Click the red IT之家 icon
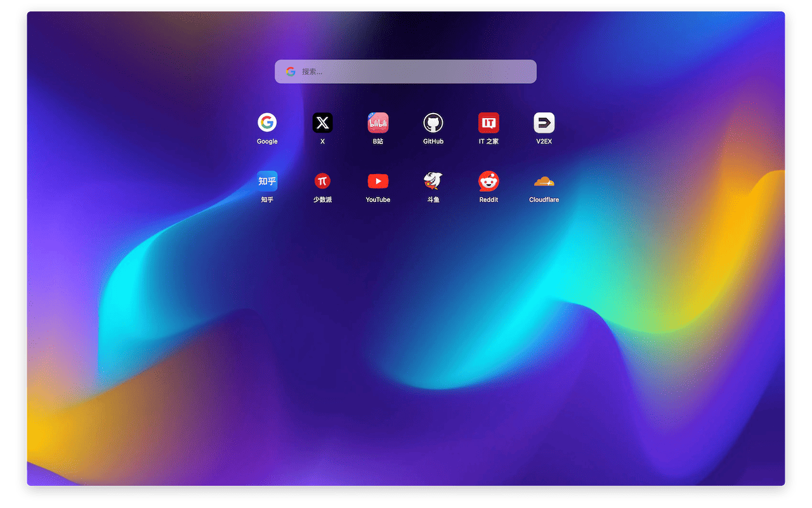Image resolution: width=812 pixels, height=508 pixels. (488, 123)
